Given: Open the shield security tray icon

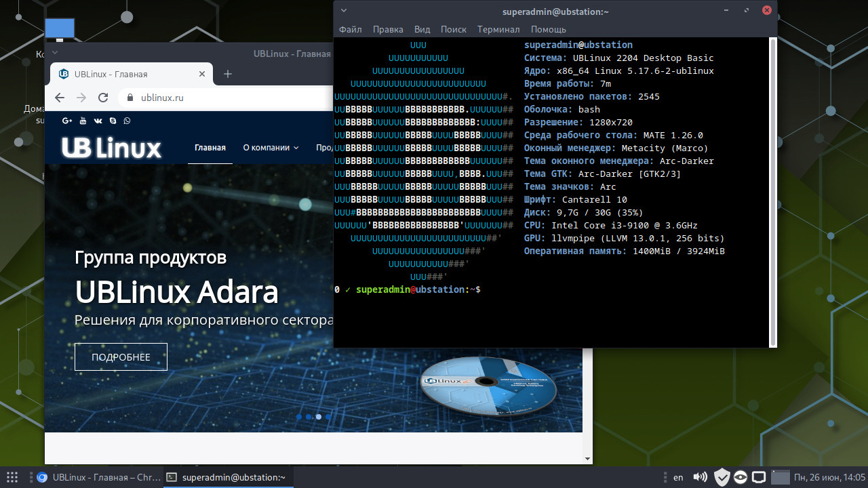Looking at the screenshot, I should pyautogui.click(x=722, y=477).
